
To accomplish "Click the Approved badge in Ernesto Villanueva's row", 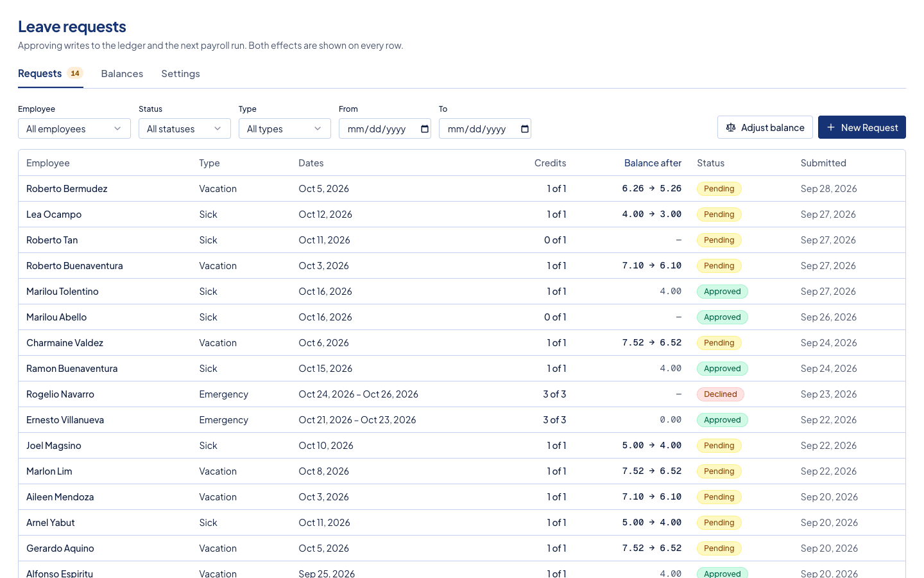I will click(x=723, y=420).
